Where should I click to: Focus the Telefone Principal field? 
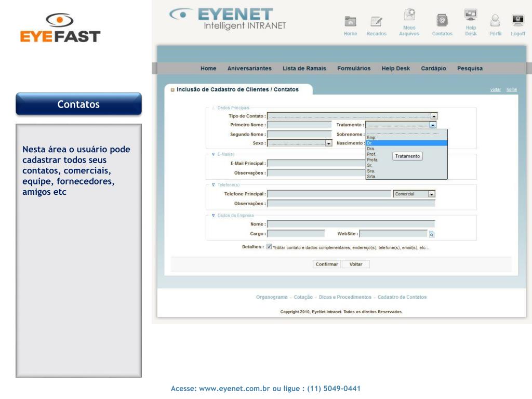[329, 194]
